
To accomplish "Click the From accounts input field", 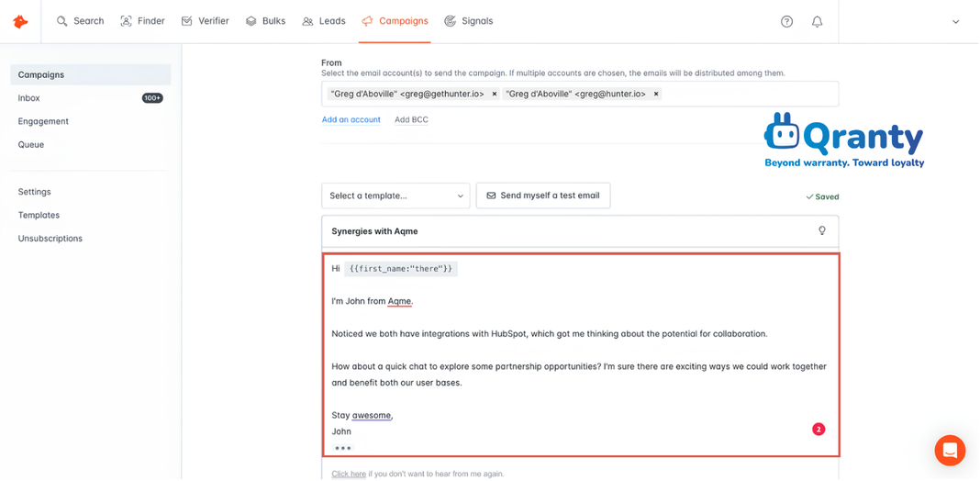I will [x=580, y=94].
